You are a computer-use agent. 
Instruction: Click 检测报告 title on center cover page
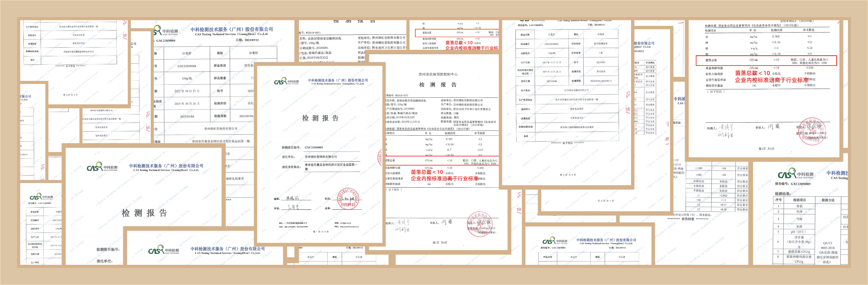tap(320, 118)
